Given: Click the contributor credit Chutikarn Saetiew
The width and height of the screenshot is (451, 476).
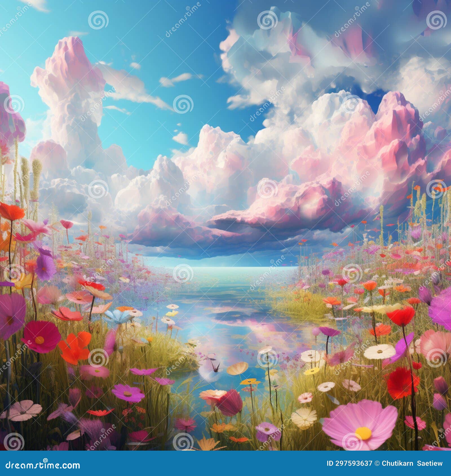Looking at the screenshot, I should click(x=412, y=463).
